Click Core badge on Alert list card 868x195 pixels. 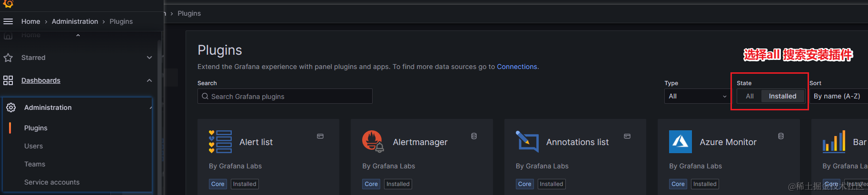coord(218,184)
